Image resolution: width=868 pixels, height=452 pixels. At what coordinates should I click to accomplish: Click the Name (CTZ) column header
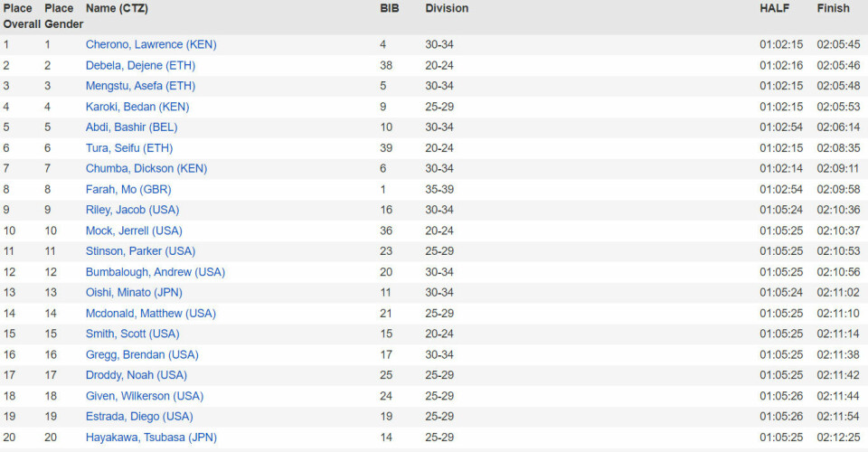click(x=117, y=8)
